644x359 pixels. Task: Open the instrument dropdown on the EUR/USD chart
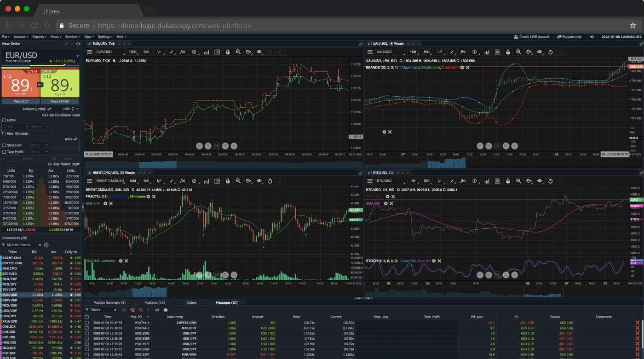point(109,52)
